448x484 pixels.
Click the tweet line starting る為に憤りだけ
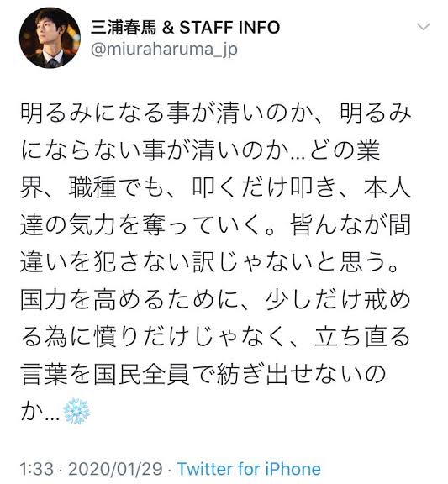[x=215, y=337]
